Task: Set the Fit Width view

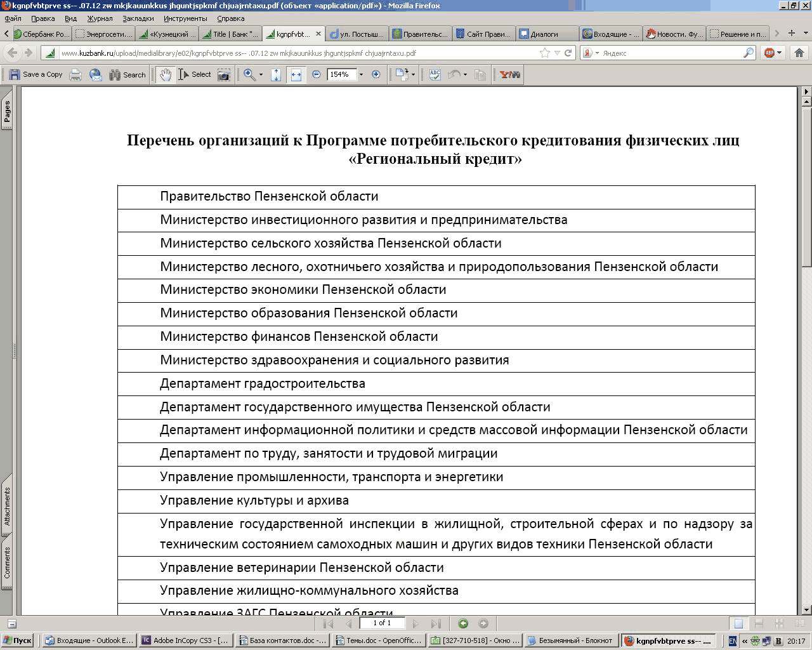Action: tap(296, 74)
